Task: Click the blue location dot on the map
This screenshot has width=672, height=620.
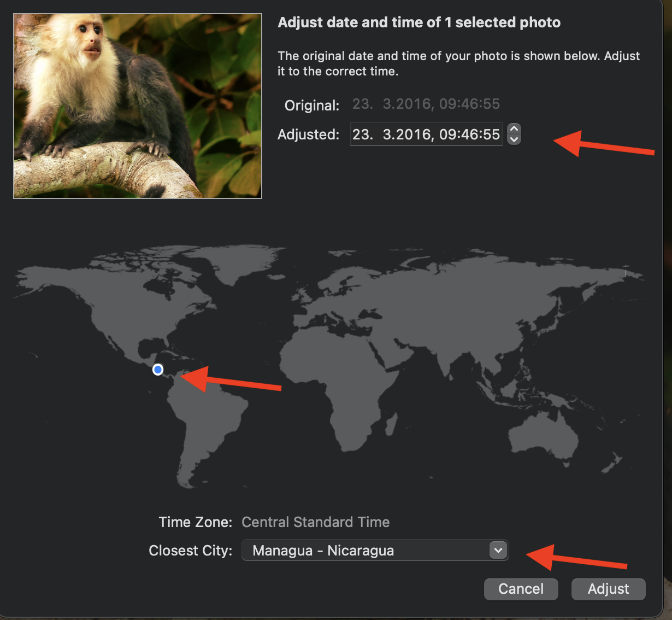Action: click(x=158, y=370)
